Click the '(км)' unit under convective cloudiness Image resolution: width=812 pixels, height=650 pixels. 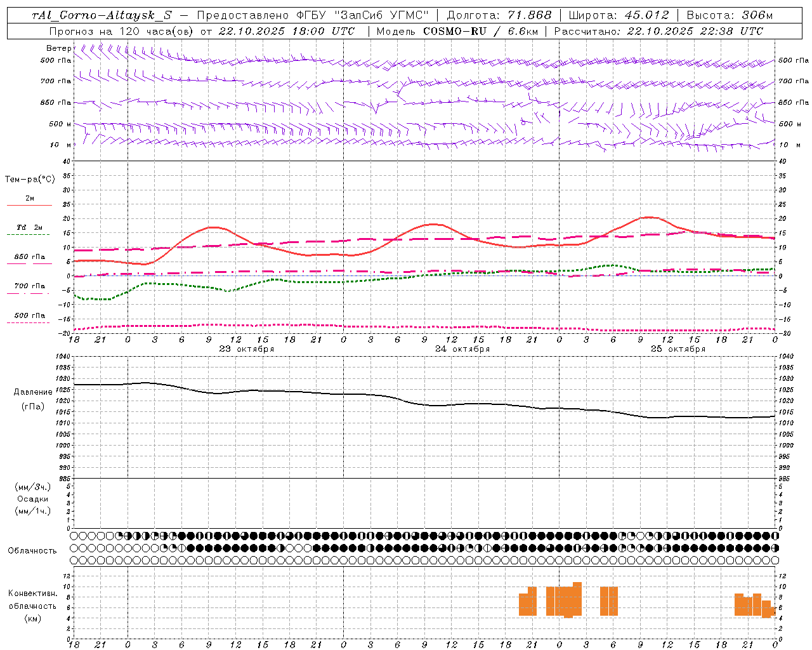tap(33, 618)
